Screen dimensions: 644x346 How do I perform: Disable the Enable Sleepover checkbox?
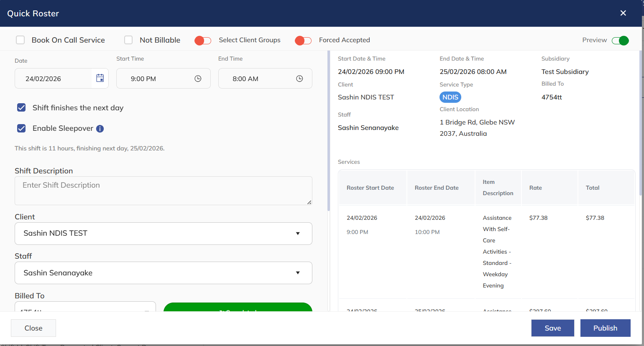21,128
